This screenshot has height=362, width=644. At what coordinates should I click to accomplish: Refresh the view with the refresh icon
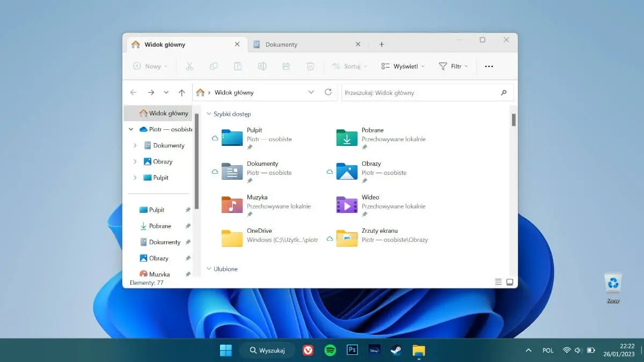(x=328, y=92)
